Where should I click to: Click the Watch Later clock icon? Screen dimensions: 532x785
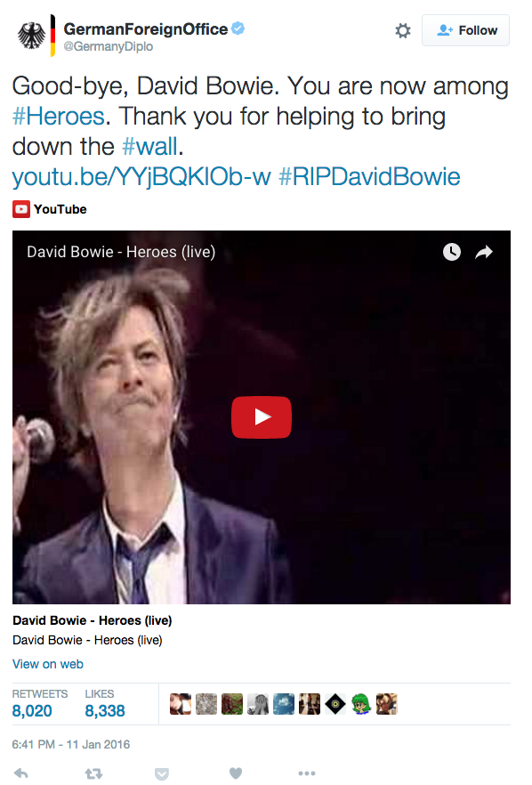click(451, 252)
